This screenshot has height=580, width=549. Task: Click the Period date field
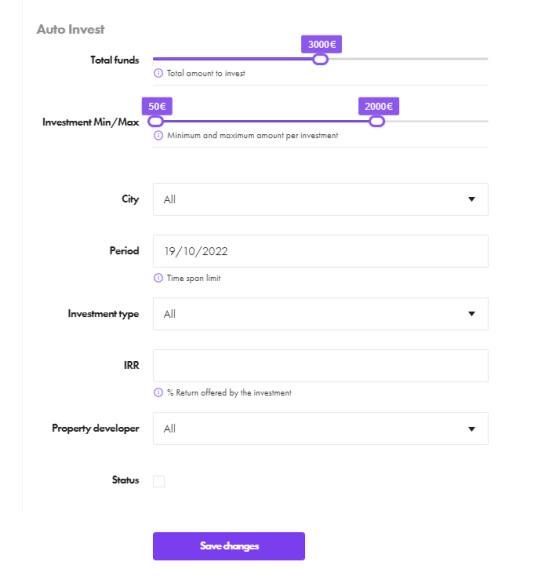point(321,251)
